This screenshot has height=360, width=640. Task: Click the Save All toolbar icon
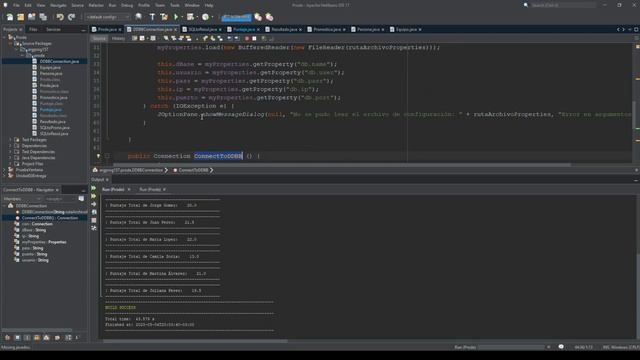click(x=43, y=17)
